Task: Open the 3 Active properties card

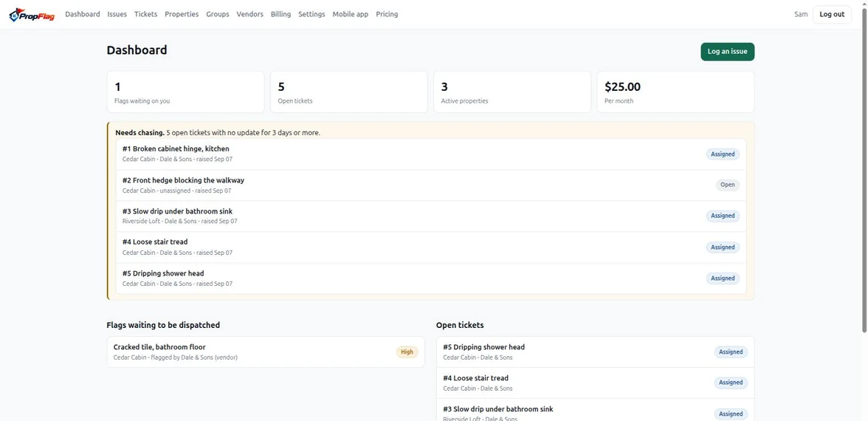Action: click(512, 92)
